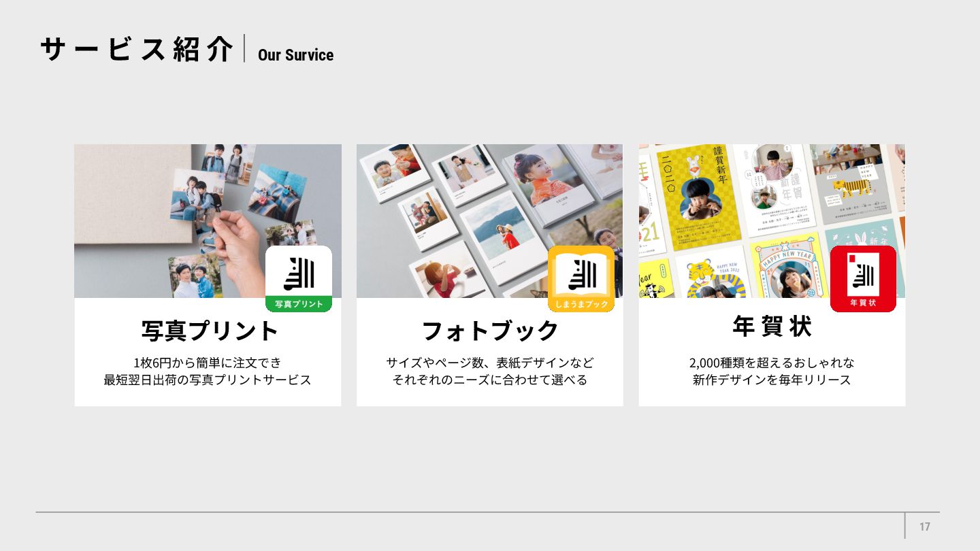Click the 1枚6円から簡単に注文でき description line
The height and width of the screenshot is (551, 980).
tap(208, 363)
